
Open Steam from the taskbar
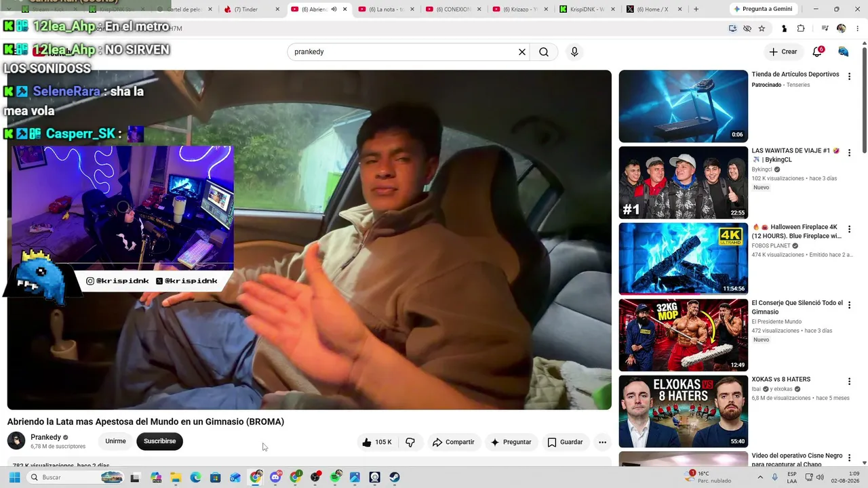tap(394, 477)
